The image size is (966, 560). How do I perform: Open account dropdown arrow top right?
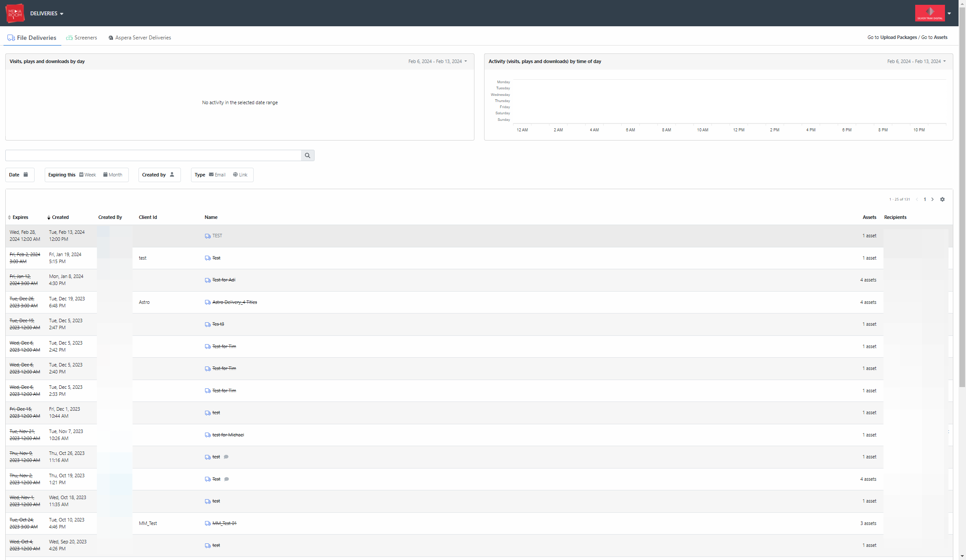[949, 14]
